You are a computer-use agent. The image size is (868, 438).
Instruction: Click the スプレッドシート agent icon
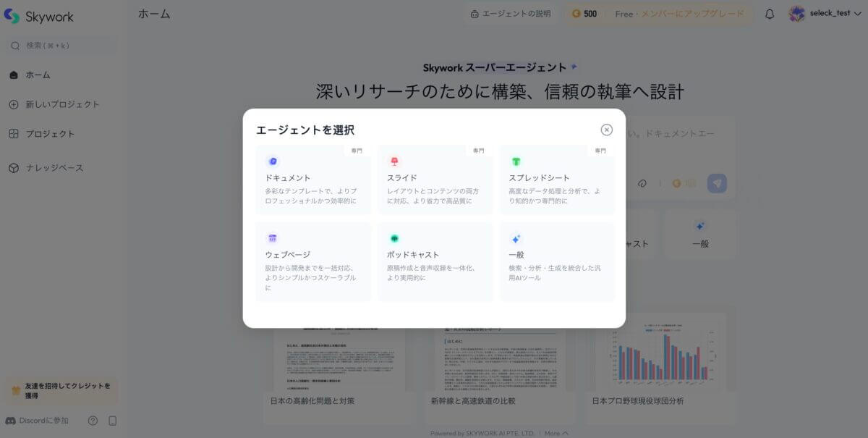516,161
